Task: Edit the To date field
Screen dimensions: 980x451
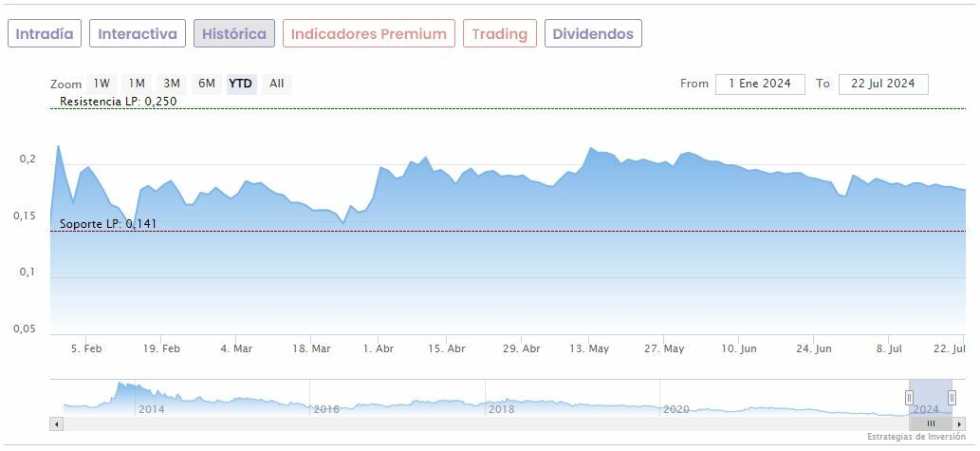Action: [883, 84]
